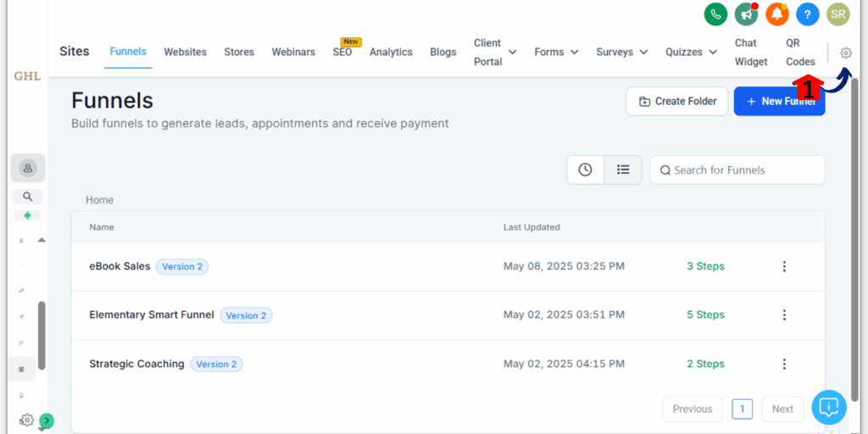Screen dimensions: 868x434
Task: Open the Stores tab
Action: pos(239,52)
